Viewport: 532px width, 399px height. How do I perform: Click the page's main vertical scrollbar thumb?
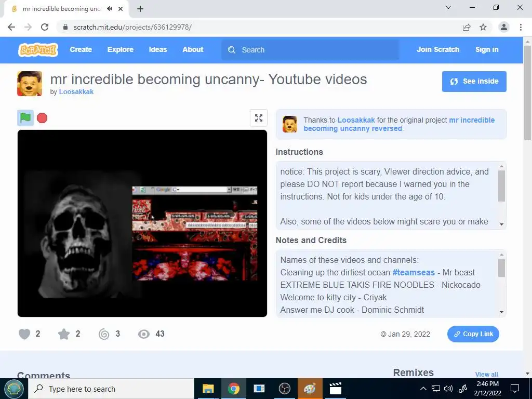click(527, 92)
